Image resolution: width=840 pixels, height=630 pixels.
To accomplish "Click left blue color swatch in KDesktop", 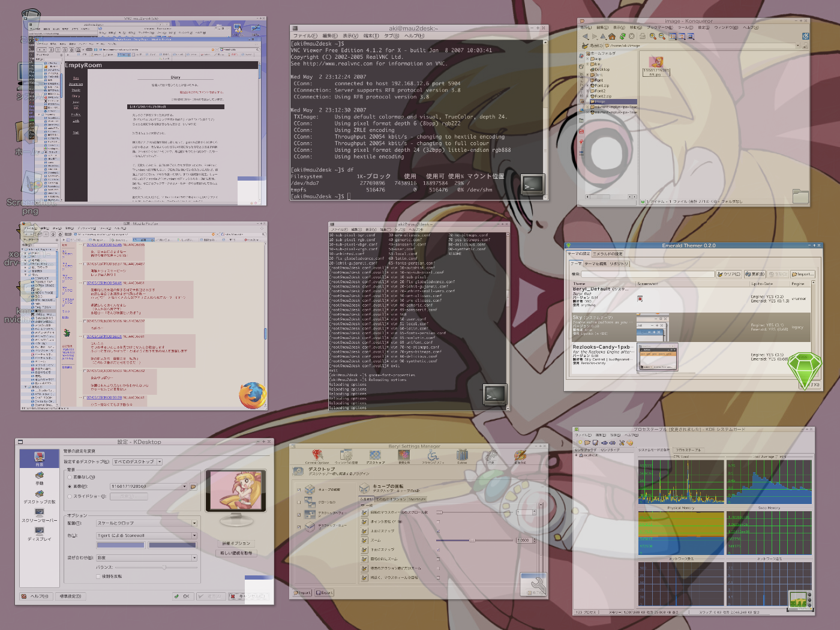I will pos(121,545).
